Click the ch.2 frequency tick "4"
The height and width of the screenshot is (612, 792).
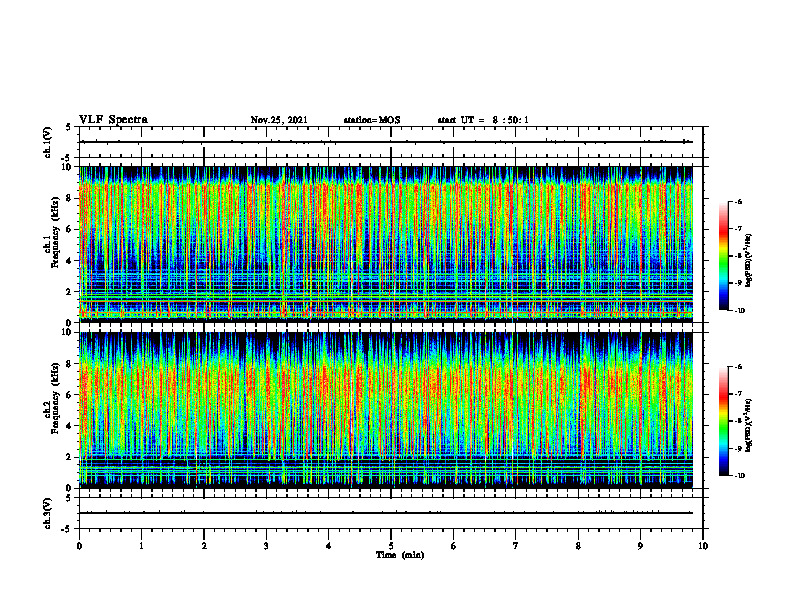tap(69, 426)
